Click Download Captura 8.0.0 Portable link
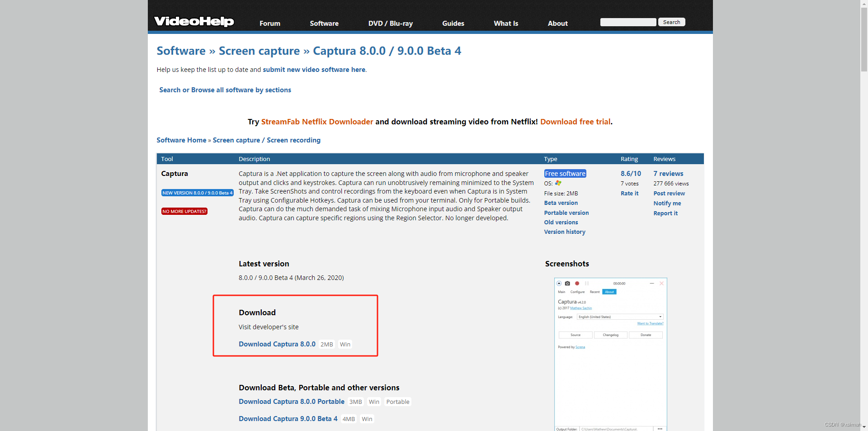The width and height of the screenshot is (868, 431). (x=292, y=402)
